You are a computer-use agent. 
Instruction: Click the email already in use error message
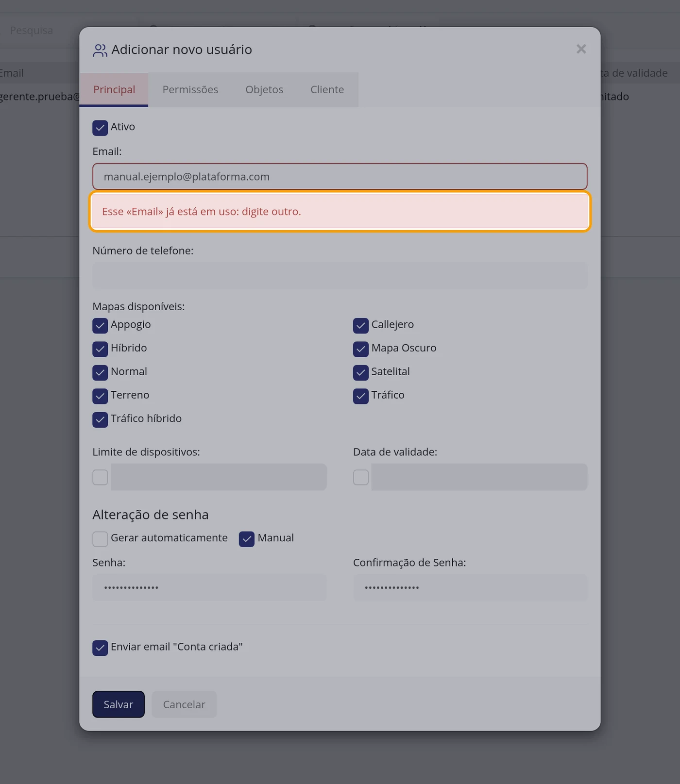pyautogui.click(x=340, y=211)
